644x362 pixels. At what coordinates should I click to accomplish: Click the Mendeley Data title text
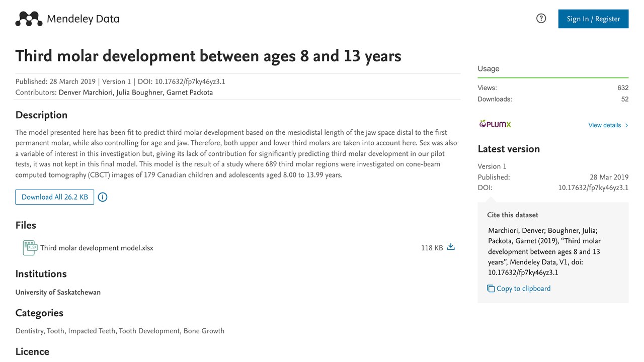(83, 19)
